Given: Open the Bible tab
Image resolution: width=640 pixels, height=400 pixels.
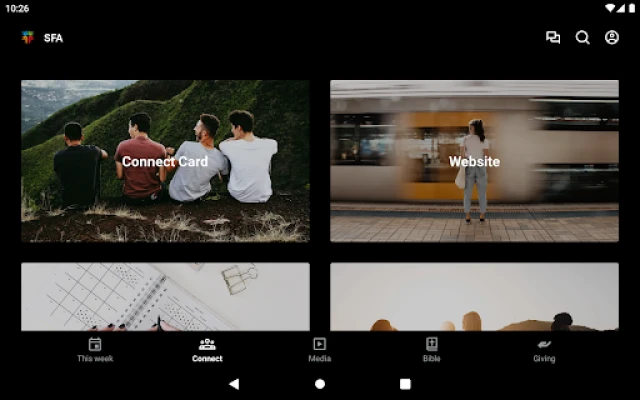Looking at the screenshot, I should click(432, 350).
